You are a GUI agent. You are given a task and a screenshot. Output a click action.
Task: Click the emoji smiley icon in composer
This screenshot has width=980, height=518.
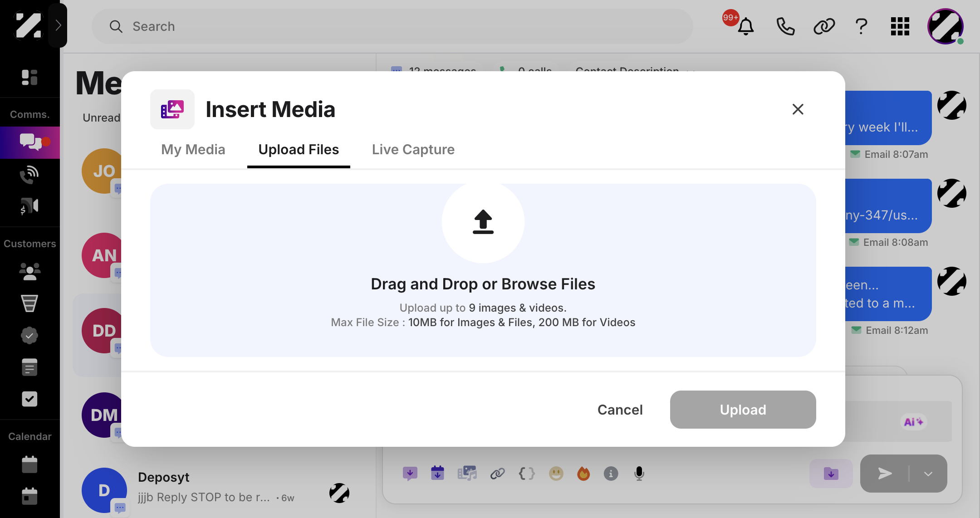click(556, 474)
